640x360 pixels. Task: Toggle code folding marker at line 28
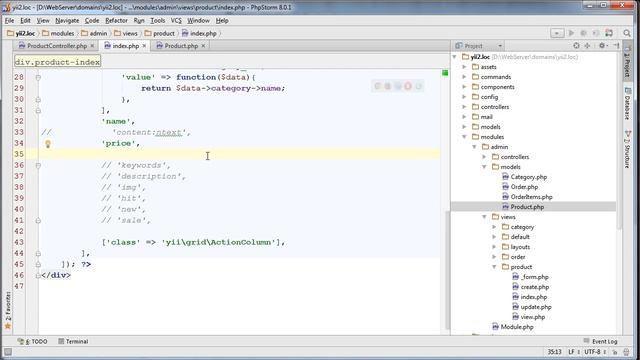point(38,77)
